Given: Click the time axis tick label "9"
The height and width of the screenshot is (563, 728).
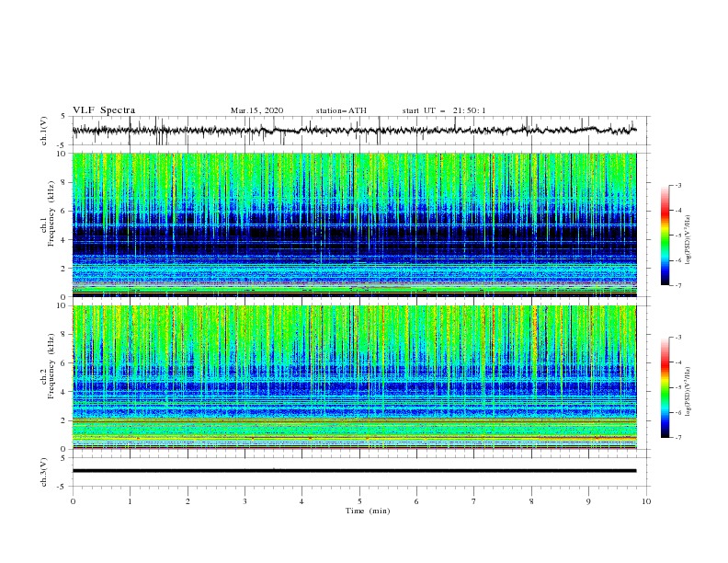Looking at the screenshot, I should (588, 501).
